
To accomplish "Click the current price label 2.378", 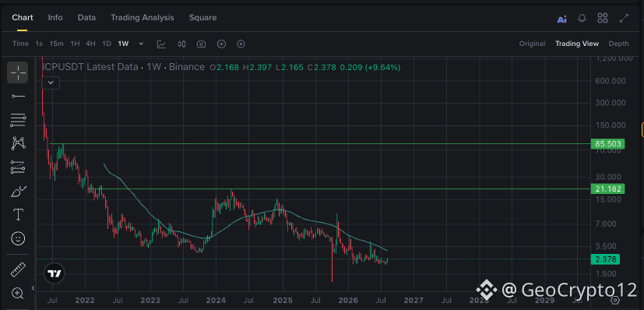I will click(x=605, y=259).
